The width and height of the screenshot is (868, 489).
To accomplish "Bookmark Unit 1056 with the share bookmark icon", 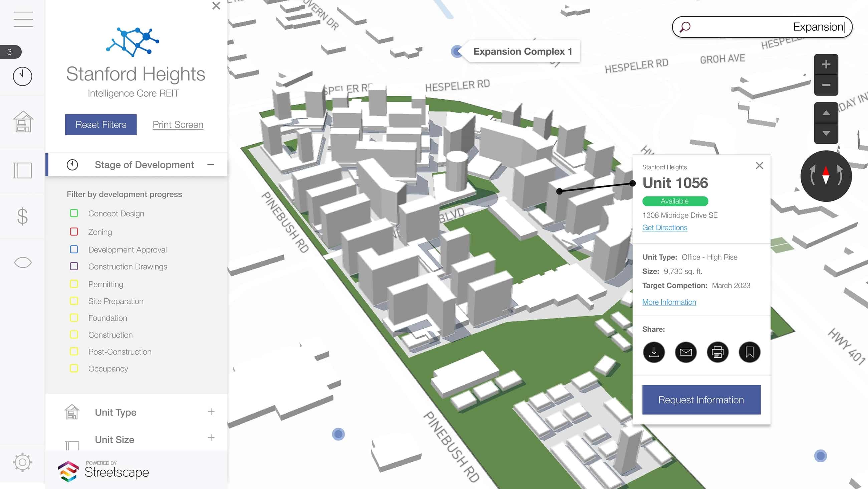I will pos(750,352).
